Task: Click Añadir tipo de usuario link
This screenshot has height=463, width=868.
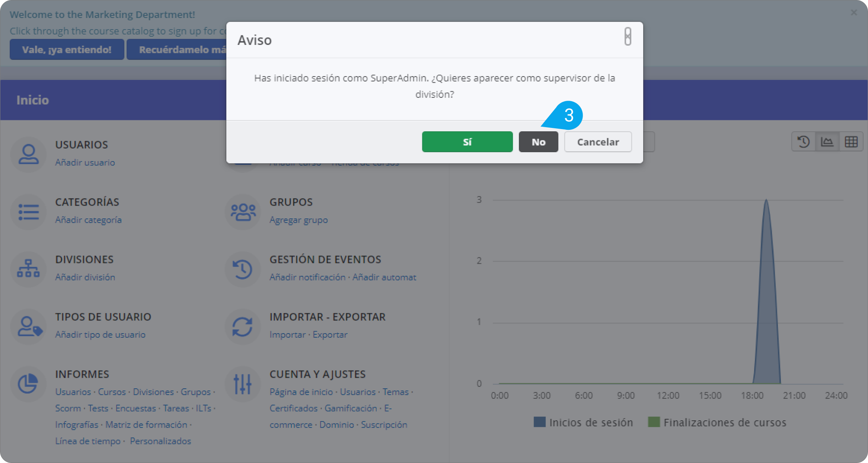Action: click(x=100, y=334)
